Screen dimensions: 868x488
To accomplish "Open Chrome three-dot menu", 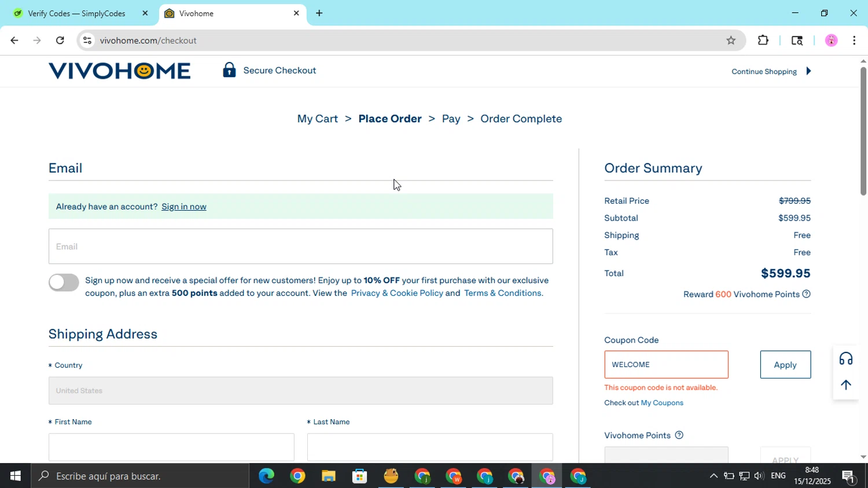I will coord(854,41).
